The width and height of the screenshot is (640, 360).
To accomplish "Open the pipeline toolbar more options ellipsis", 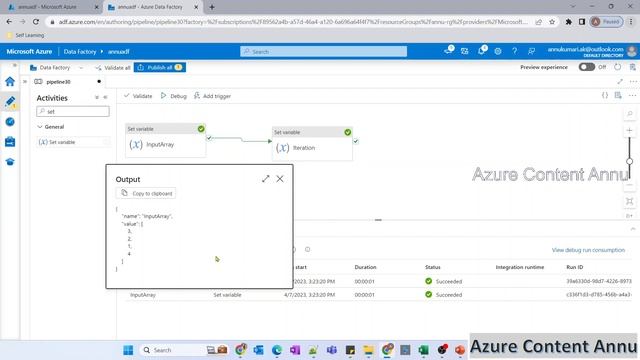I will [632, 95].
